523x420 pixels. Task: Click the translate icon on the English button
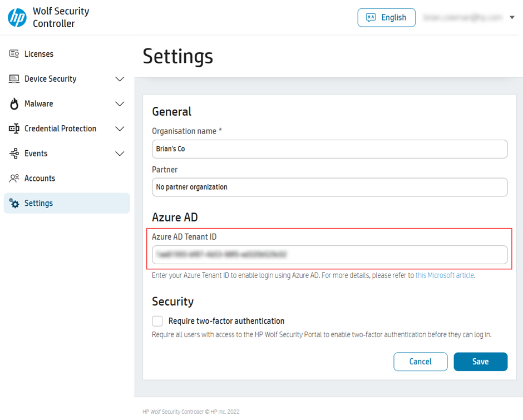pos(372,17)
